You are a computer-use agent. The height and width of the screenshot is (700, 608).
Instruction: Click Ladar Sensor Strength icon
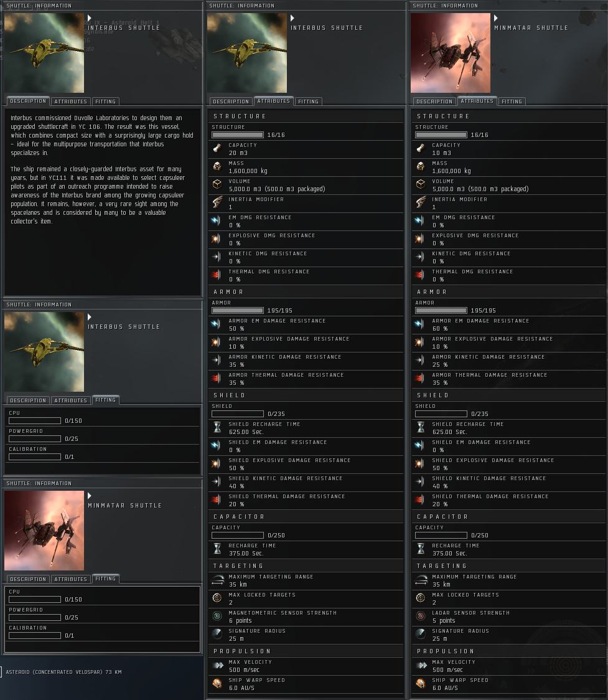click(x=421, y=616)
